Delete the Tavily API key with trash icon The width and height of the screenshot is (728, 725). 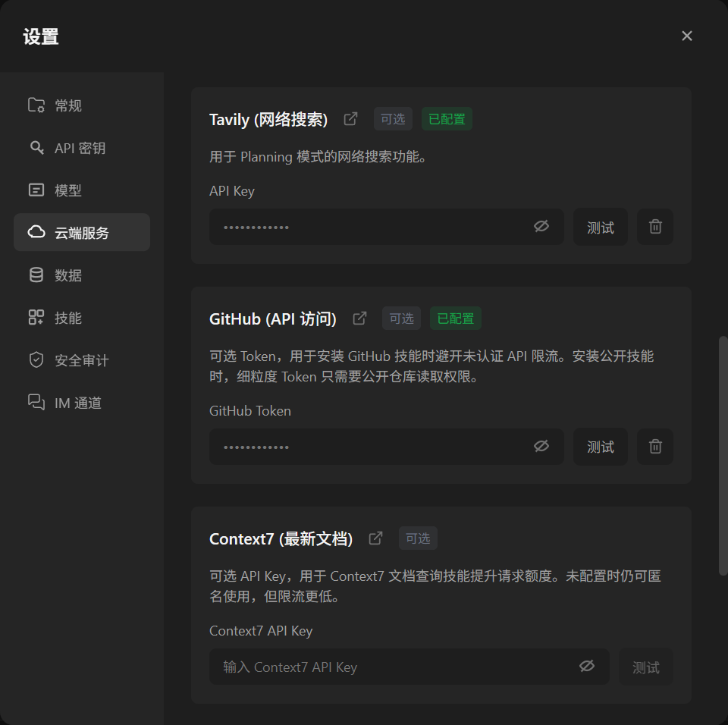point(655,227)
